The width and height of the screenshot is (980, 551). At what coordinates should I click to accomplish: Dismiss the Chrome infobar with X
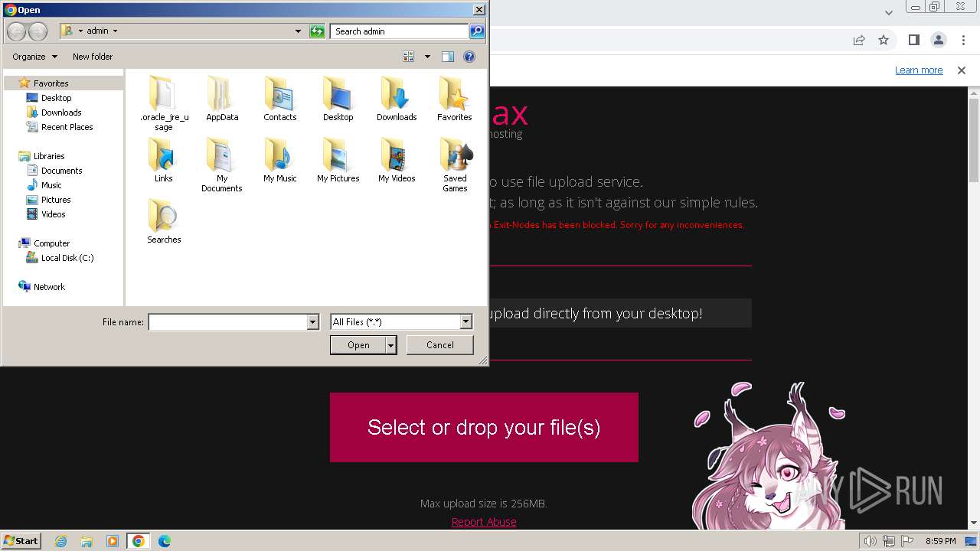[962, 70]
